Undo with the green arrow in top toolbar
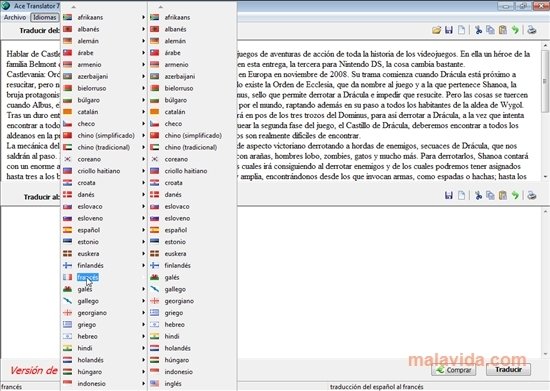The image size is (550, 391). tap(515, 30)
